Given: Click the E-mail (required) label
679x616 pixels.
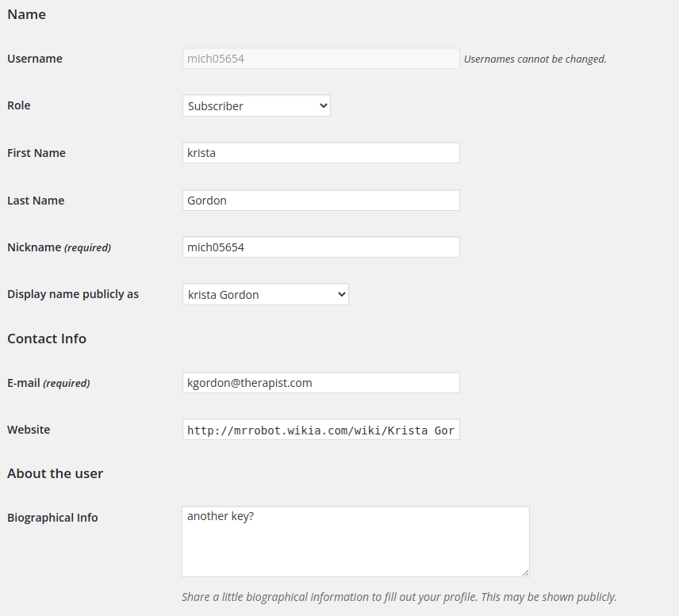Looking at the screenshot, I should click(48, 383).
